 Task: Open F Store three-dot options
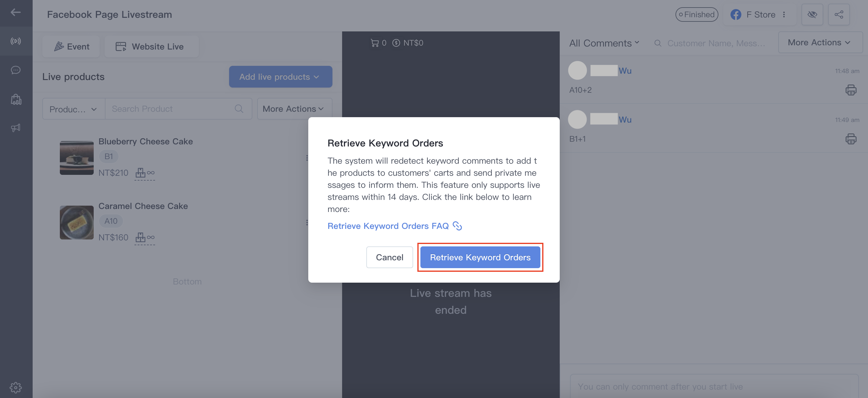point(784,14)
